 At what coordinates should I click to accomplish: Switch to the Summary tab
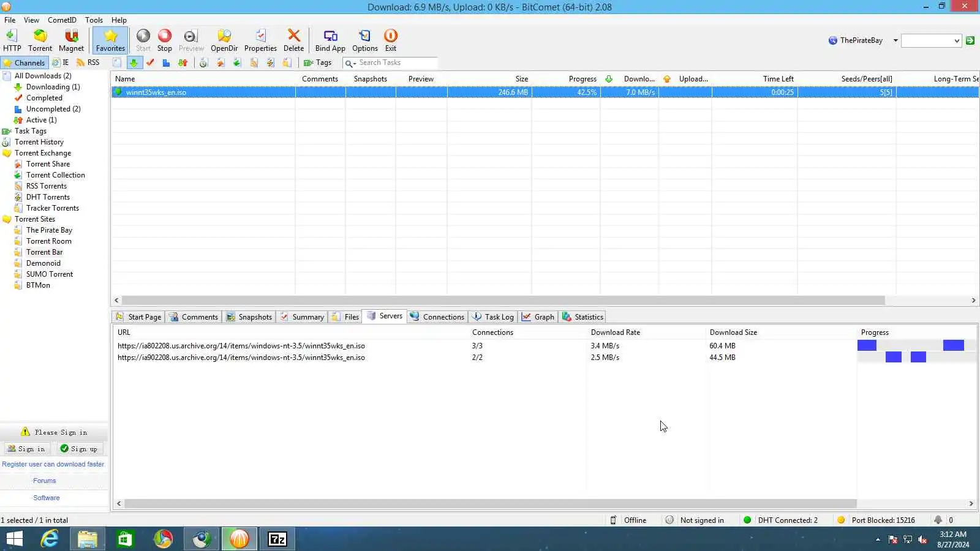click(x=302, y=317)
